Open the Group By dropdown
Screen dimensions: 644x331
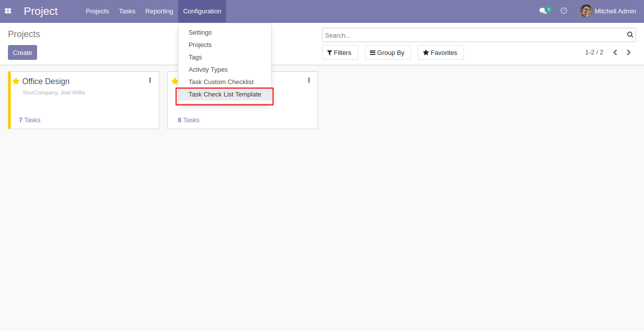click(x=388, y=52)
